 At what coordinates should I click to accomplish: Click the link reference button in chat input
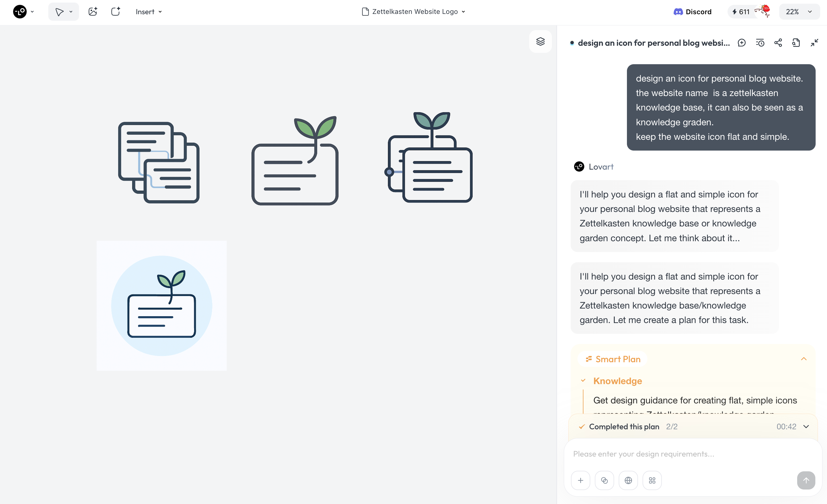point(604,480)
